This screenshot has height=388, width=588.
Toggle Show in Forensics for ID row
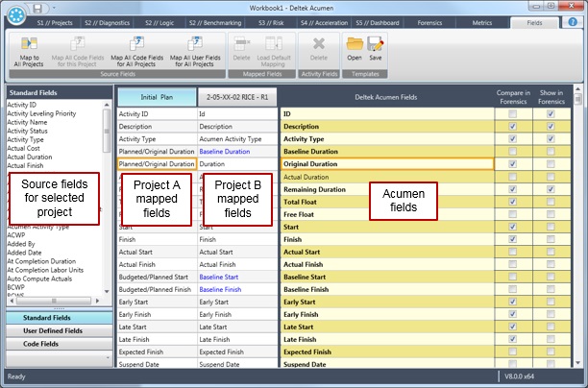(551, 114)
